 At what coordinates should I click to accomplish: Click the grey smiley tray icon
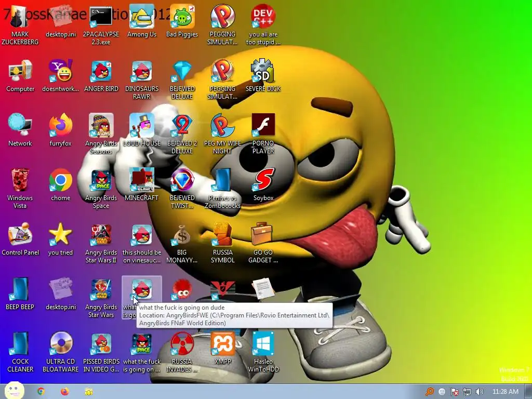pos(442,392)
